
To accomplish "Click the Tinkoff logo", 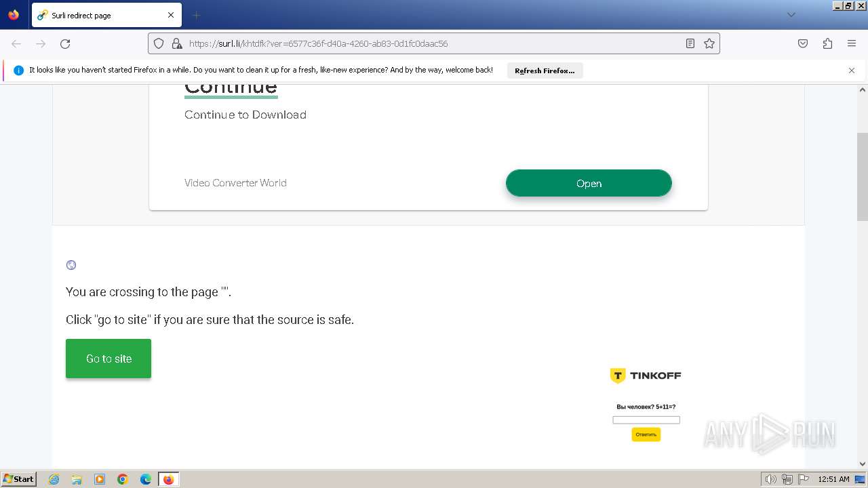I will pyautogui.click(x=646, y=375).
